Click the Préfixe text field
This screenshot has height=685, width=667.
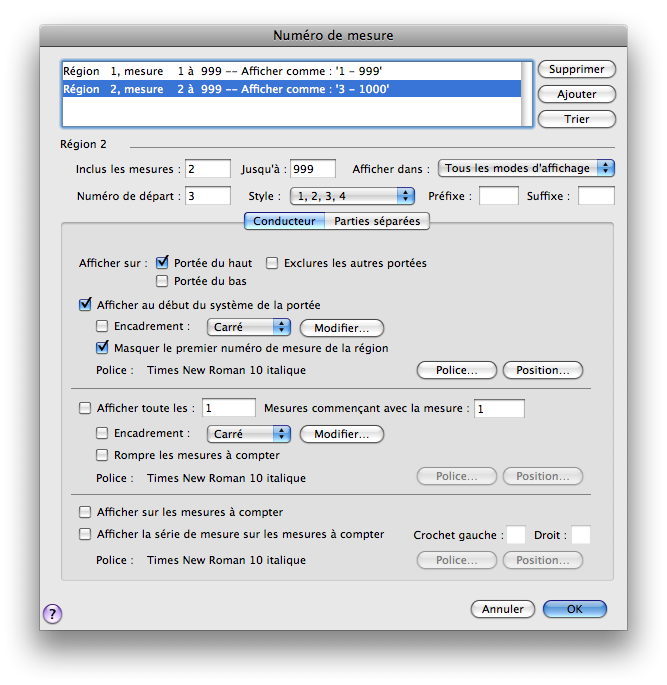[498, 196]
